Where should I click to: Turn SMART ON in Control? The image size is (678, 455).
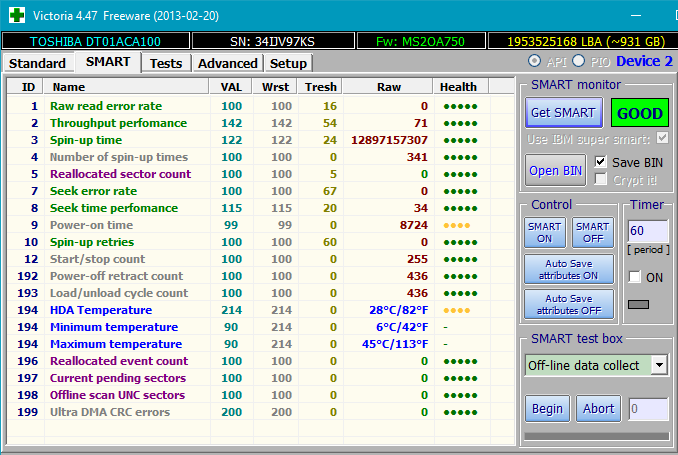tap(544, 233)
